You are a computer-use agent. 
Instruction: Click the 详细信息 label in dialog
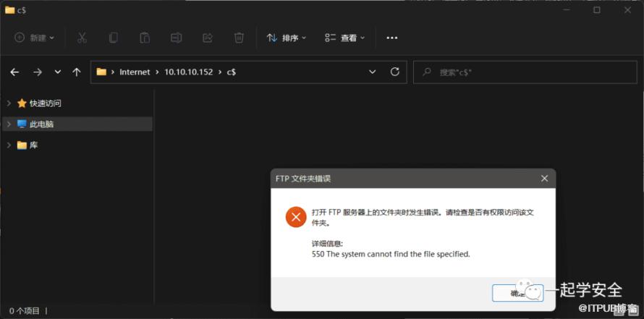point(327,244)
